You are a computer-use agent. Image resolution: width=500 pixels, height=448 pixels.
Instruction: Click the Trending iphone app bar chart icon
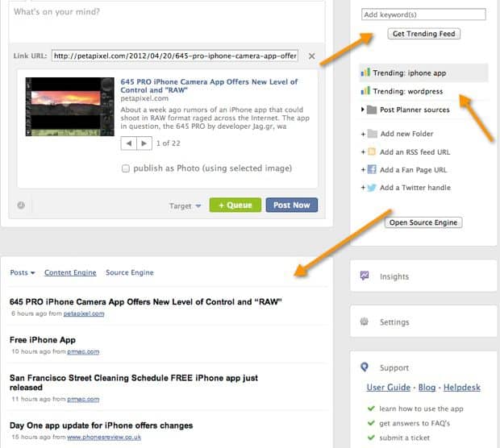click(365, 73)
